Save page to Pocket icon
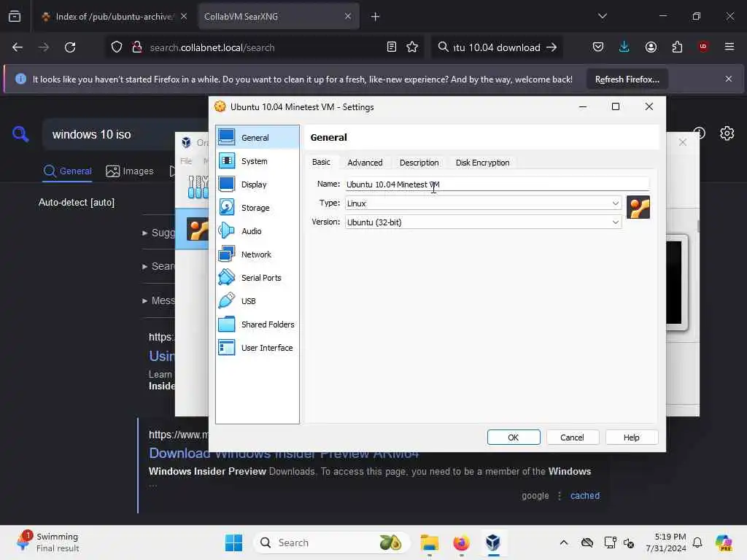Image resolution: width=747 pixels, height=560 pixels. pyautogui.click(x=598, y=47)
